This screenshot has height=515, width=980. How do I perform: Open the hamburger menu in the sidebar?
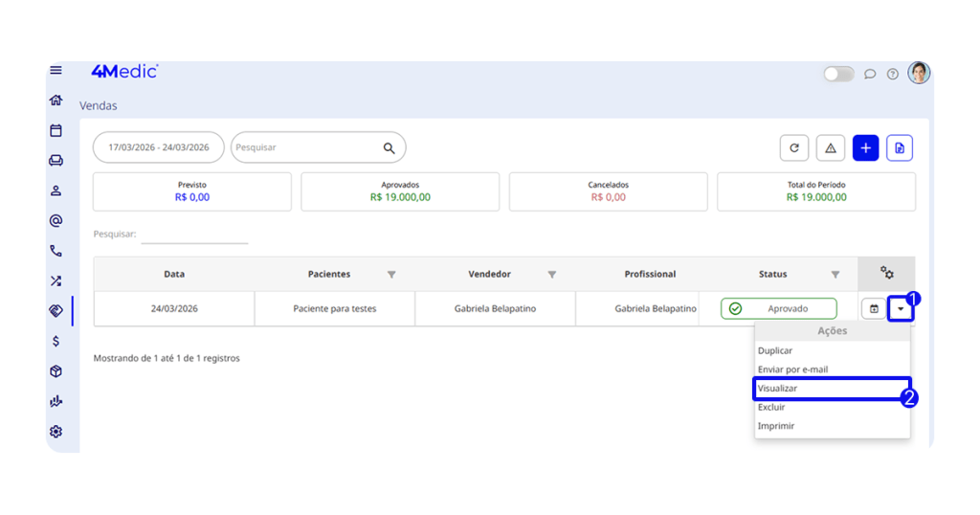point(56,71)
